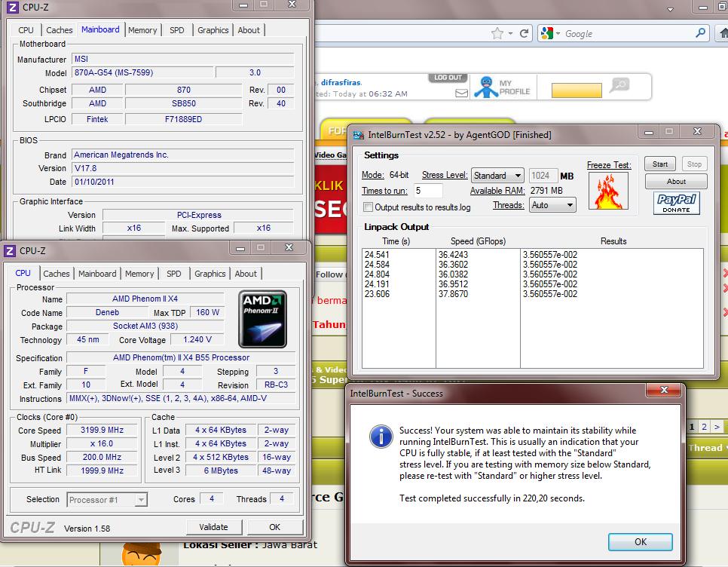The height and width of the screenshot is (567, 728).
Task: Click Validate in CPU-Z
Action: point(213,527)
